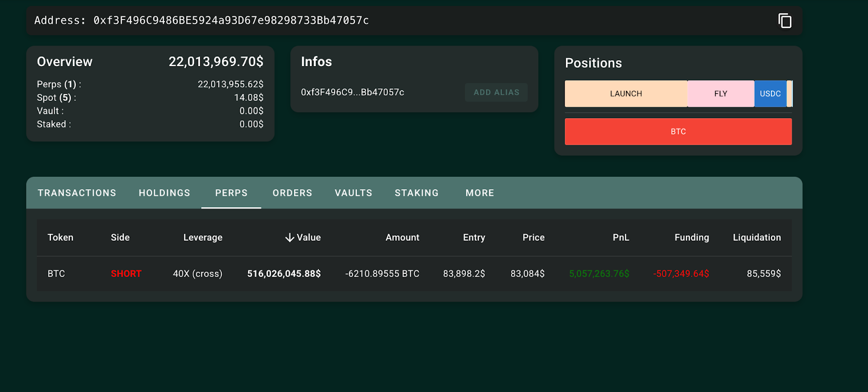Click the ADD ALIAS button
Image resolution: width=868 pixels, height=392 pixels.
[x=496, y=93]
